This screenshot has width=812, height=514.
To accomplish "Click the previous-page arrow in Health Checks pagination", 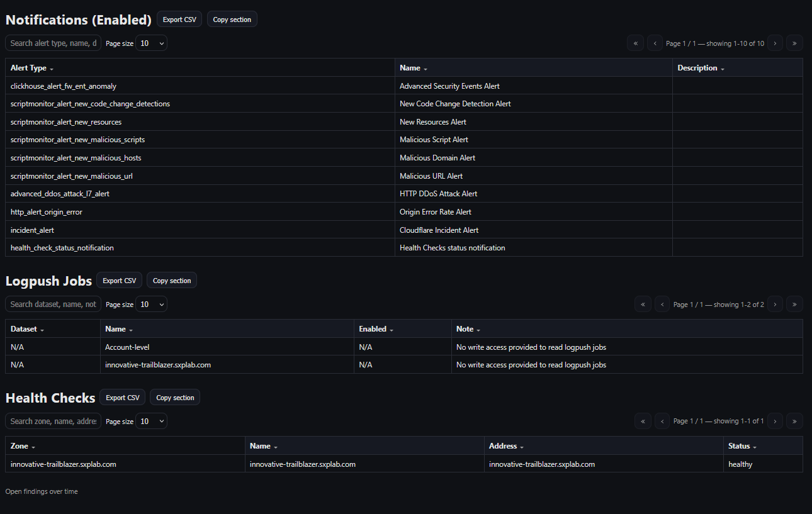I will pyautogui.click(x=662, y=421).
